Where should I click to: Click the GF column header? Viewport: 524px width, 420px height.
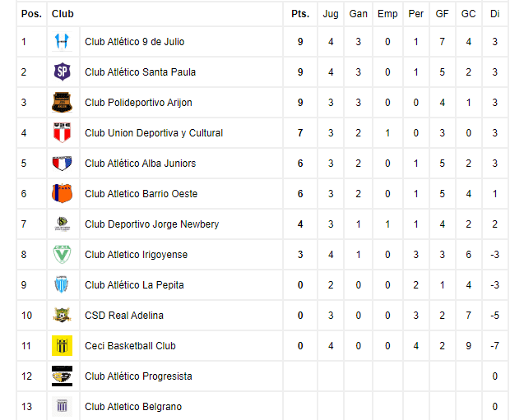click(x=442, y=14)
